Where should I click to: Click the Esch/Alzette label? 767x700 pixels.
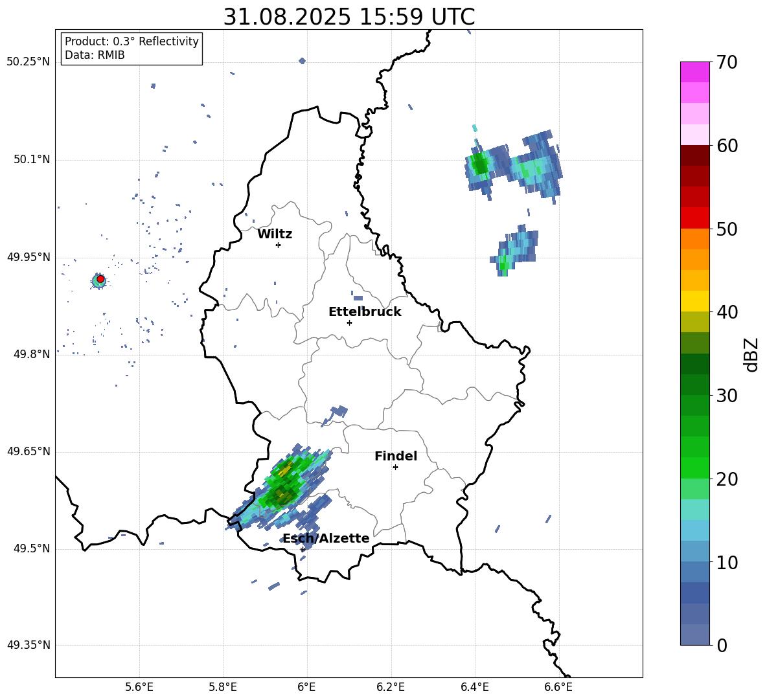(x=326, y=538)
